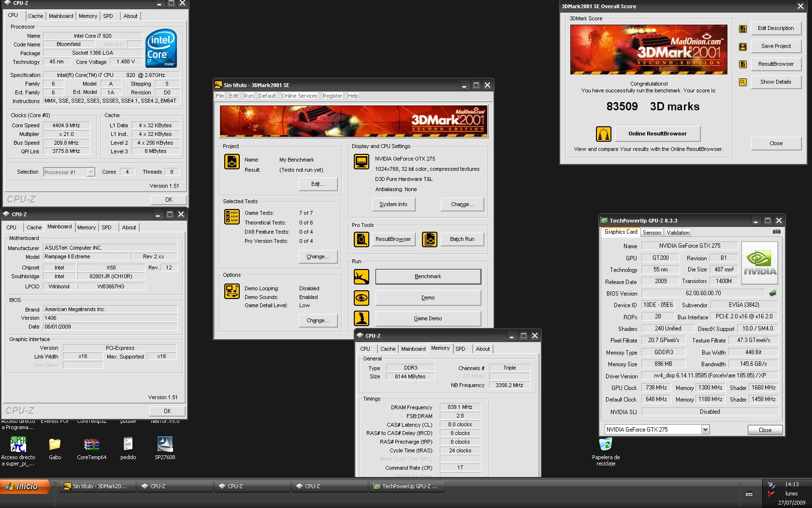Click Change... button in Display settings
Viewport: 812px width, 508px height.
[462, 205]
